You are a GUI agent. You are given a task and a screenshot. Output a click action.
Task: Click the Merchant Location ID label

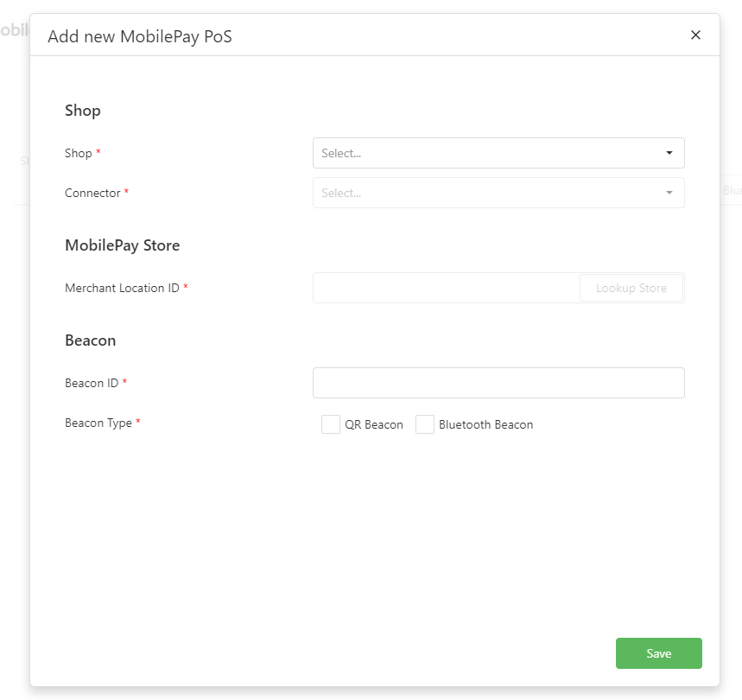click(x=122, y=288)
